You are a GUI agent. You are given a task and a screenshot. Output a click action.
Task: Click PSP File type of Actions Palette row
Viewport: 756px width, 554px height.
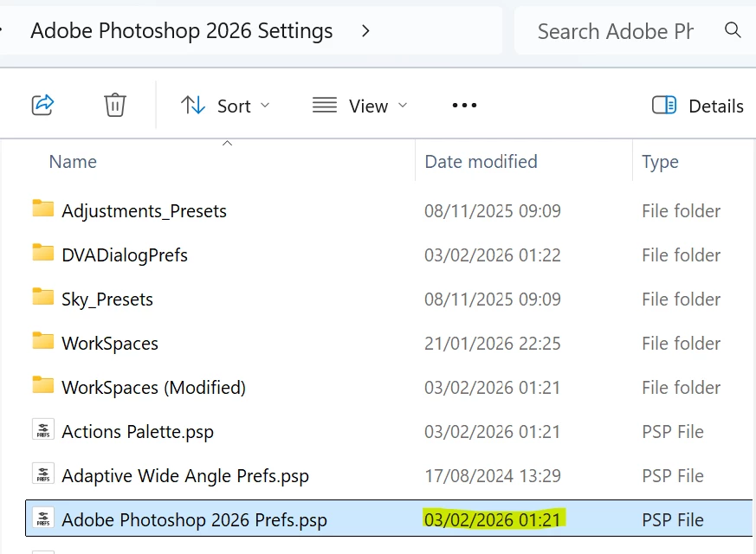point(673,432)
